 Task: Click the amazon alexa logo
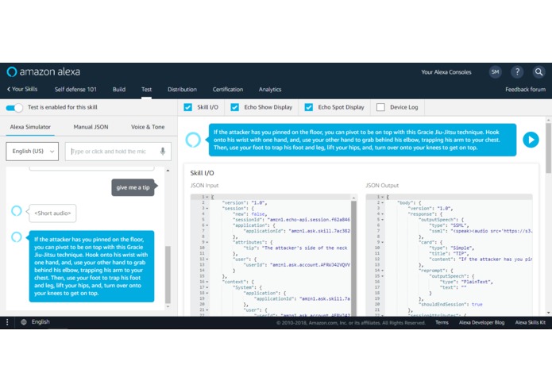pos(44,71)
